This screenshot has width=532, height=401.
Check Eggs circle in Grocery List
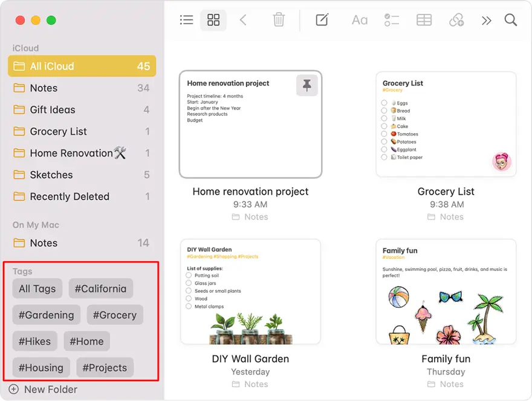coord(384,103)
